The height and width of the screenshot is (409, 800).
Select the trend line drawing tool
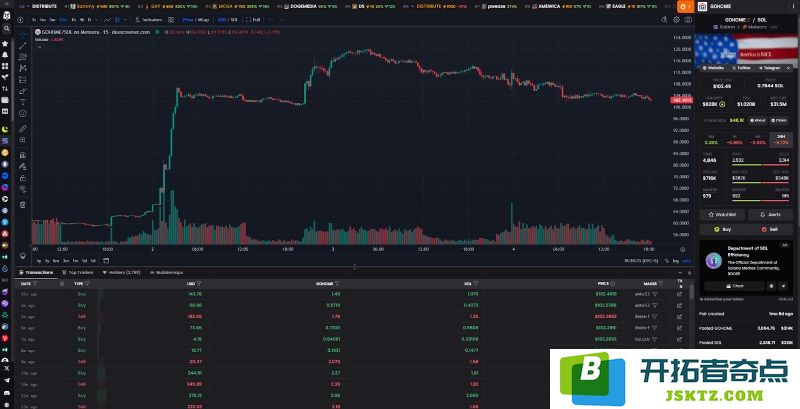pyautogui.click(x=23, y=45)
